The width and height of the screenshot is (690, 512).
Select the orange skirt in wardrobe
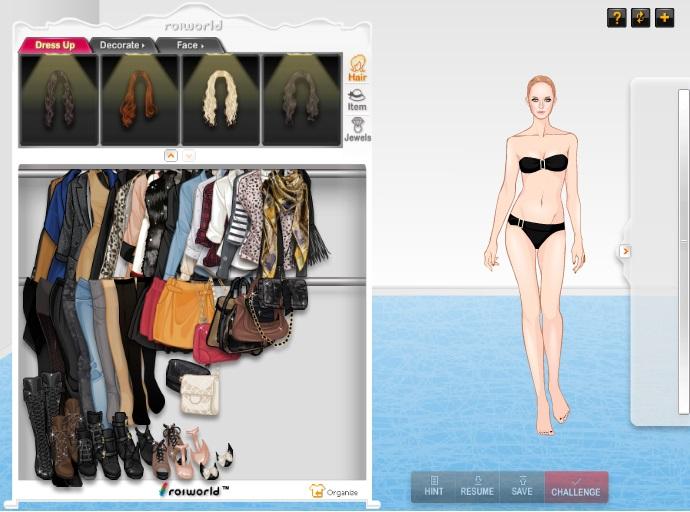pos(182,312)
